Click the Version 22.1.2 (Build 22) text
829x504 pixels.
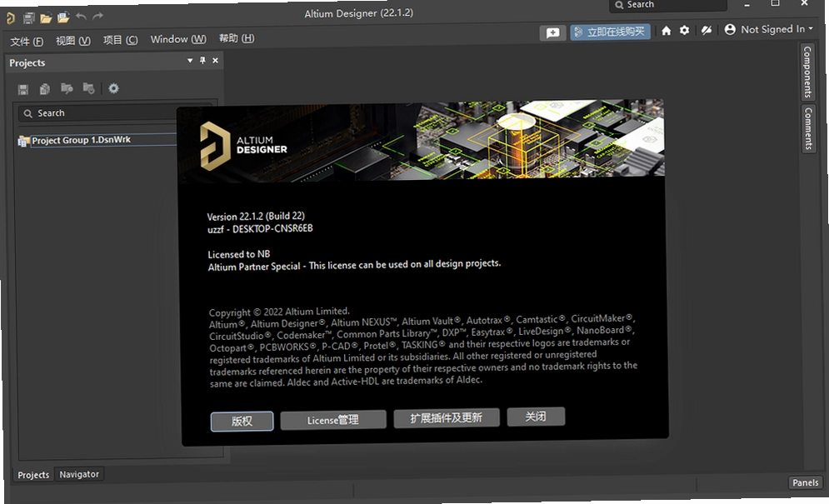(256, 217)
